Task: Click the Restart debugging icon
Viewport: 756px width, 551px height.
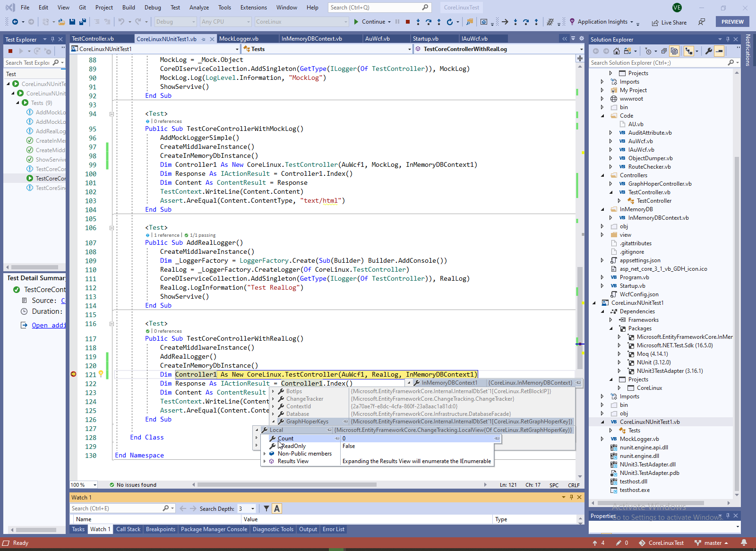Action: click(x=450, y=22)
